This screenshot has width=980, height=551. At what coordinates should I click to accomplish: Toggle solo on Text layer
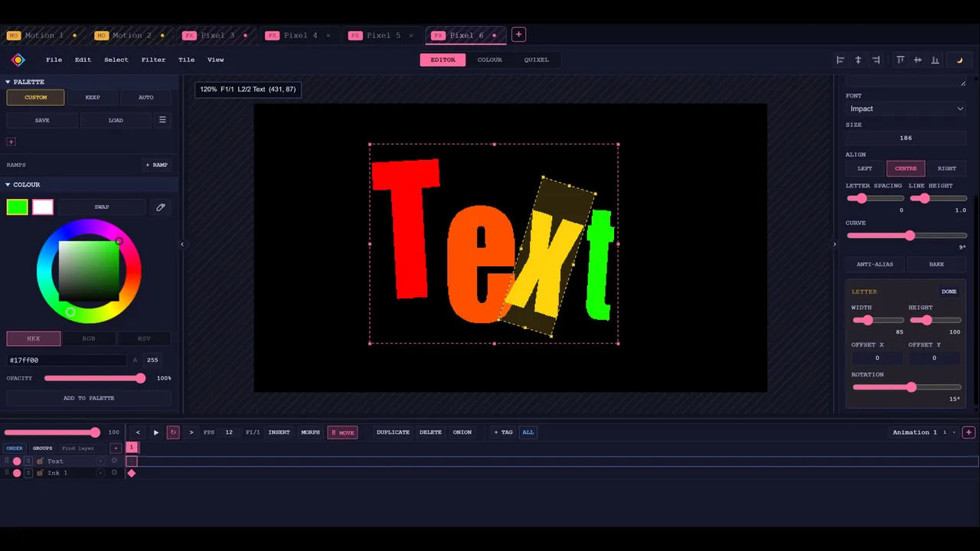click(28, 461)
